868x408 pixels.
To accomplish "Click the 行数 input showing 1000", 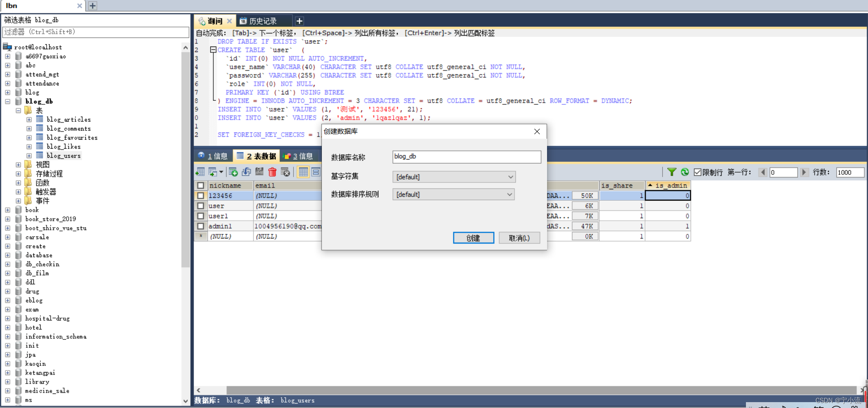I will pyautogui.click(x=850, y=172).
